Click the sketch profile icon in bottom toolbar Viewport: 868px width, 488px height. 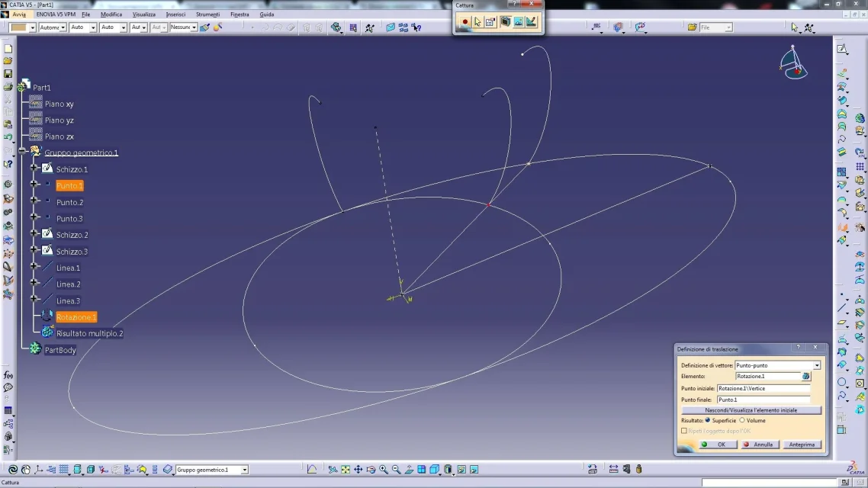312,469
